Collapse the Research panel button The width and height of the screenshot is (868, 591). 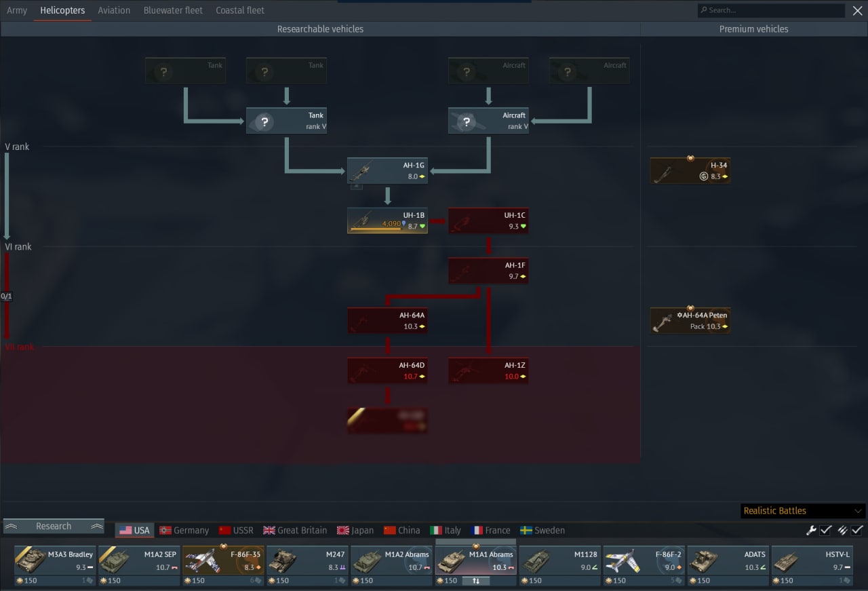[x=54, y=526]
